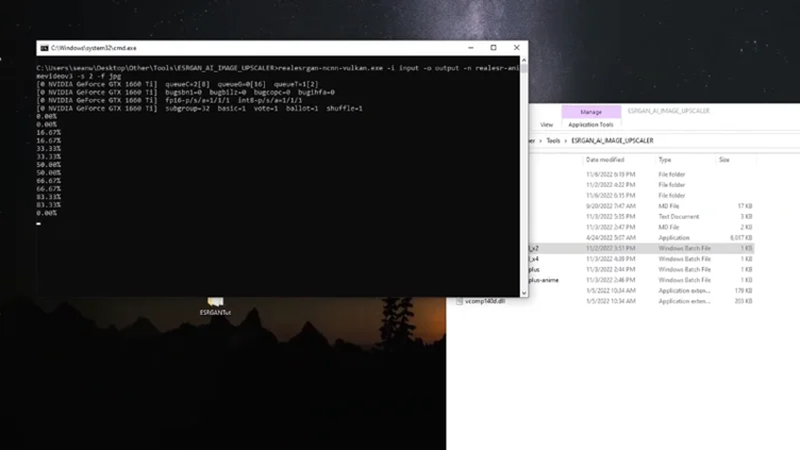Screen dimensions: 800x450
Task: Click the 17 KB MD File row
Action: click(x=641, y=206)
